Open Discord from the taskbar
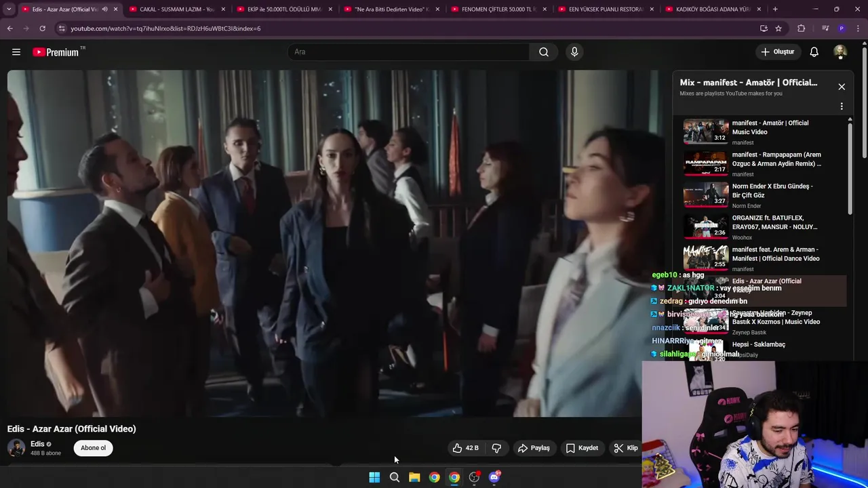Image resolution: width=868 pixels, height=488 pixels. (494, 477)
